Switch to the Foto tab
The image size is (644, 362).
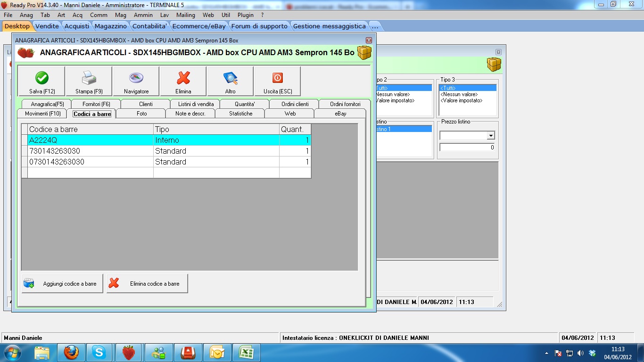141,114
